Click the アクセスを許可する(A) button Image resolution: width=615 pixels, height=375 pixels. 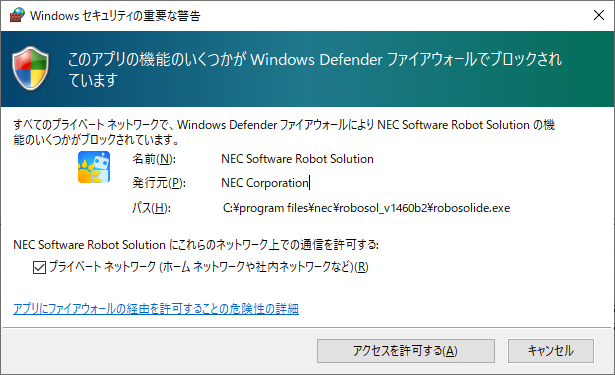pyautogui.click(x=406, y=351)
